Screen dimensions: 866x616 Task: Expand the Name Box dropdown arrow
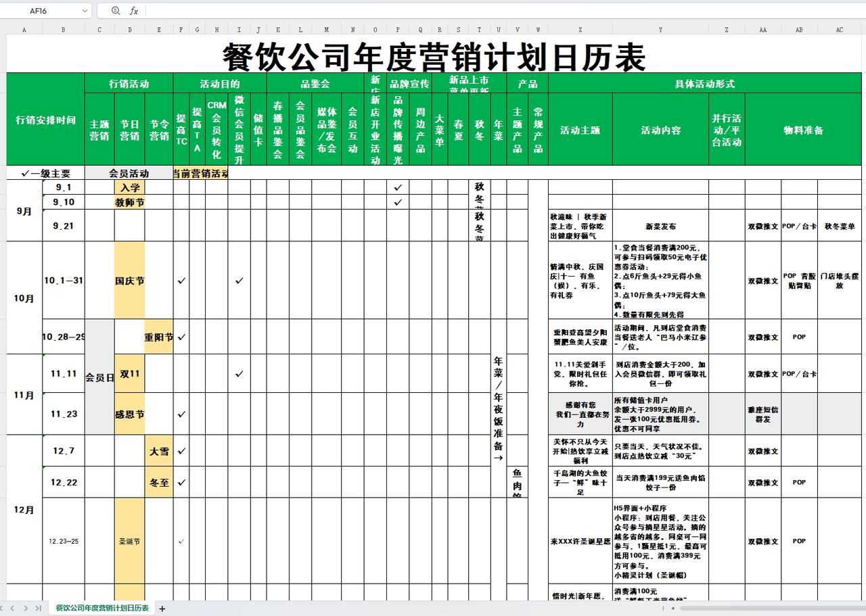(85, 11)
